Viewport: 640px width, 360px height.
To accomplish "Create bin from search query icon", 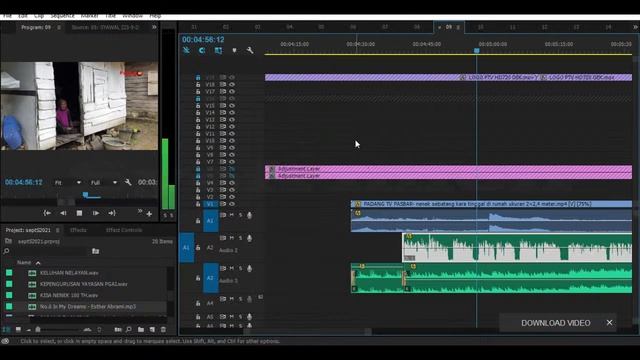I will coord(96,251).
